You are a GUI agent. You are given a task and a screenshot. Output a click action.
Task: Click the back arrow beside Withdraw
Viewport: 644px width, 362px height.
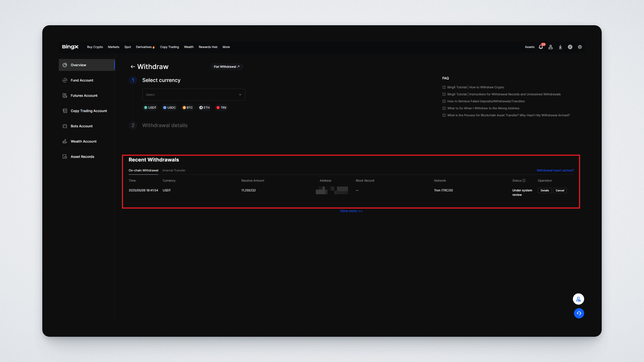pos(133,67)
